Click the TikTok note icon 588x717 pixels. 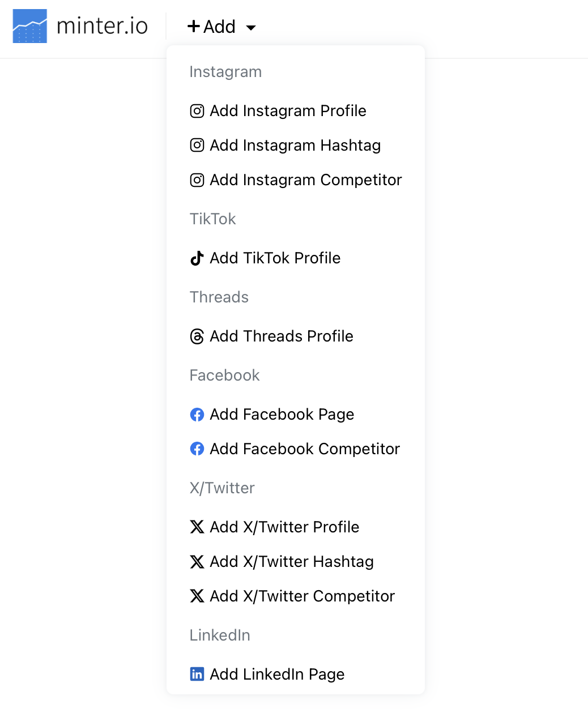[197, 258]
